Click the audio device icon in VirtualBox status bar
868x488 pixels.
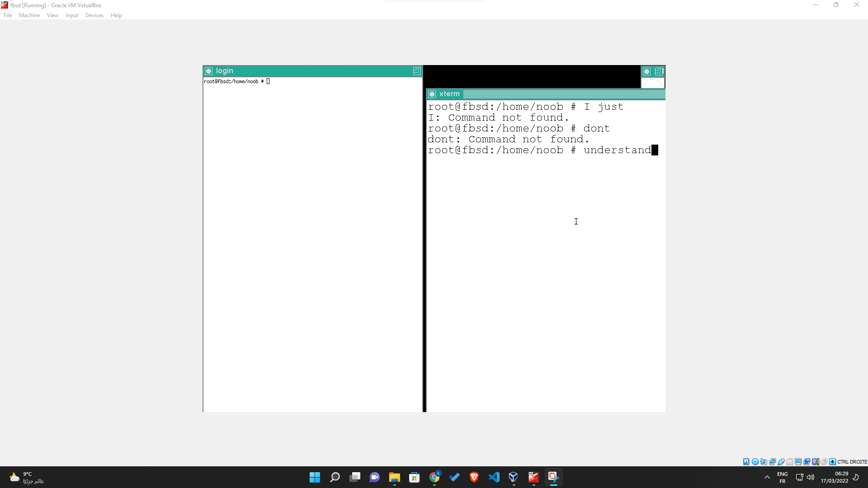[764, 462]
